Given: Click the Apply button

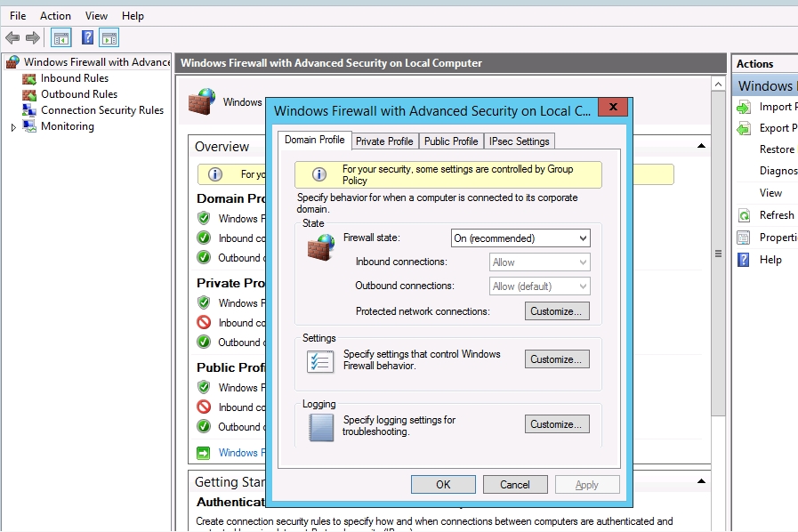Looking at the screenshot, I should tap(587, 485).
